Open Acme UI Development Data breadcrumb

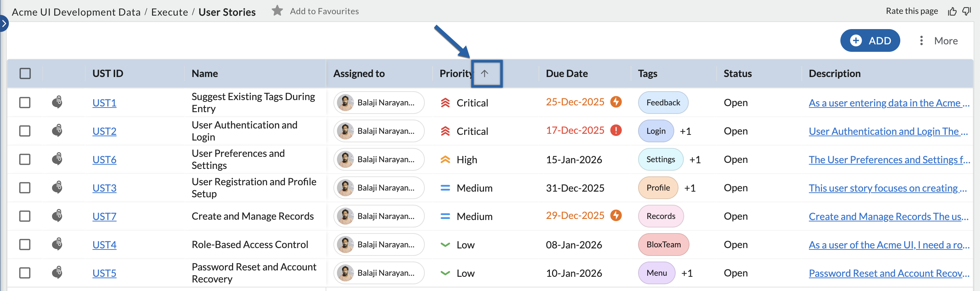[76, 12]
